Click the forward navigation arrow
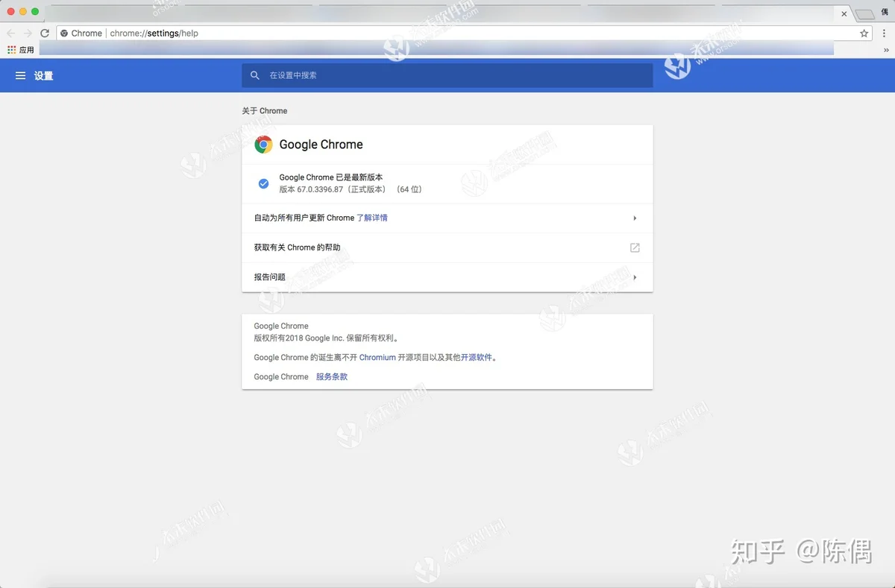 [28, 34]
